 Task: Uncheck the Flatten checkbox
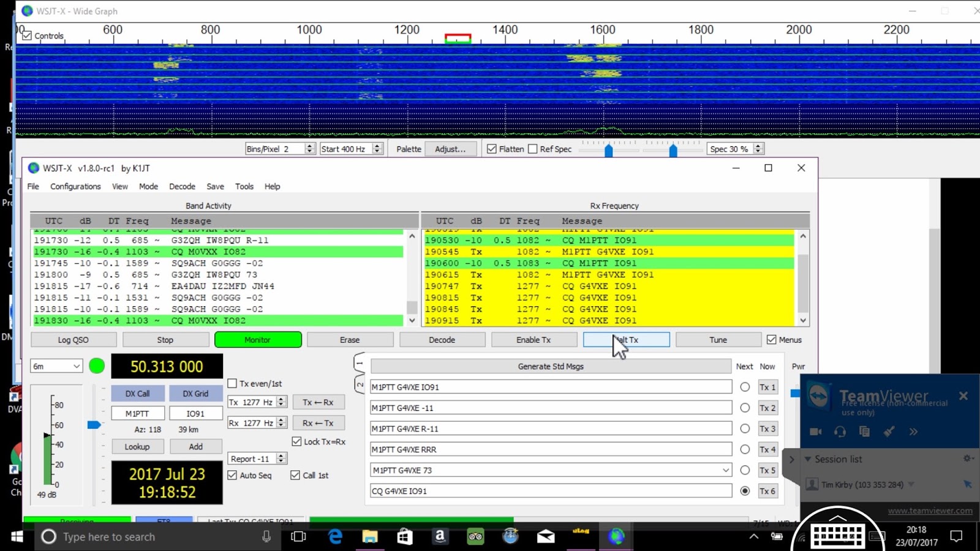(x=491, y=149)
